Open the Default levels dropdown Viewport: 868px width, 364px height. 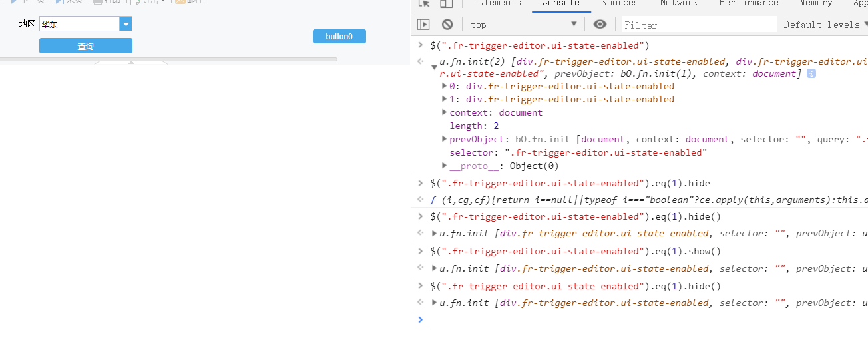click(825, 25)
